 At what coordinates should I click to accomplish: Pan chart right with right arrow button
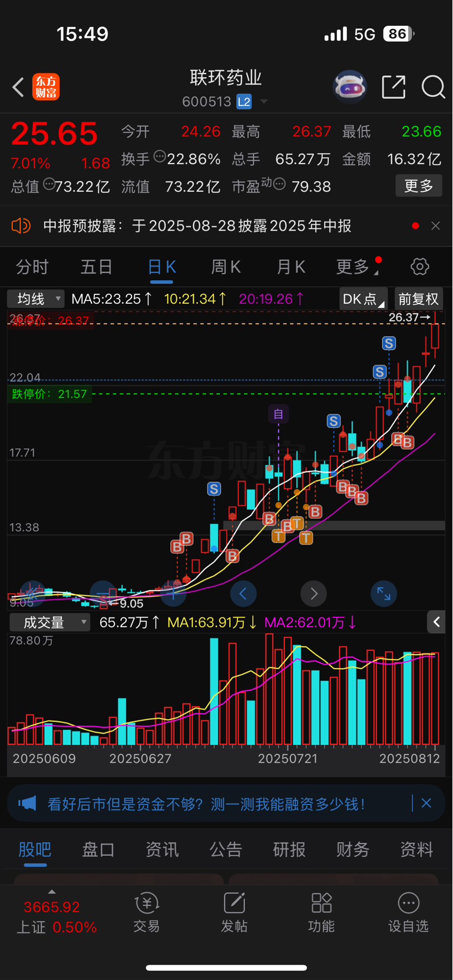pyautogui.click(x=314, y=594)
